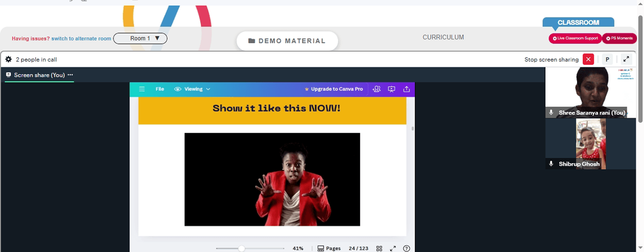
Task: Open Canva Pages panel button
Action: (x=329, y=248)
